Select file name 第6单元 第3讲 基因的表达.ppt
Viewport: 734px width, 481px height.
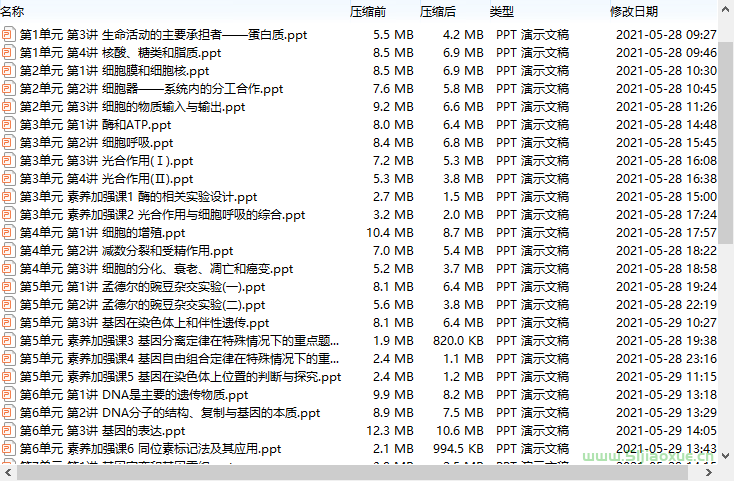103,431
